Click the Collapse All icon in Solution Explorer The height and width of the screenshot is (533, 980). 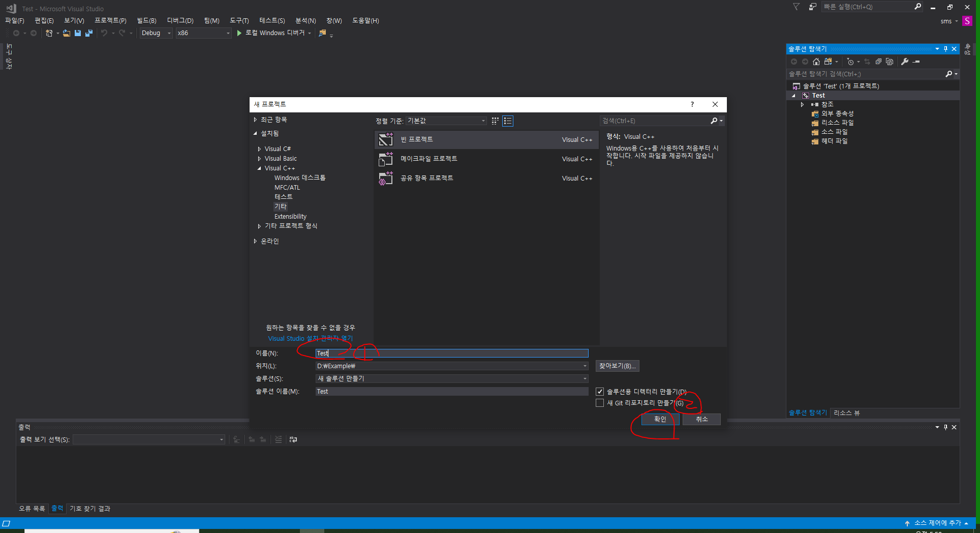tap(878, 62)
